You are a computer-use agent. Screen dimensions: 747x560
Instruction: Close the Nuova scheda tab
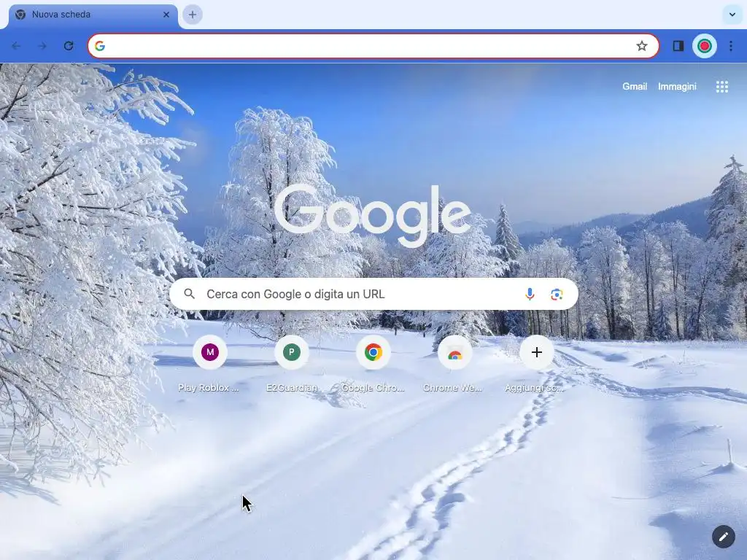coord(166,15)
